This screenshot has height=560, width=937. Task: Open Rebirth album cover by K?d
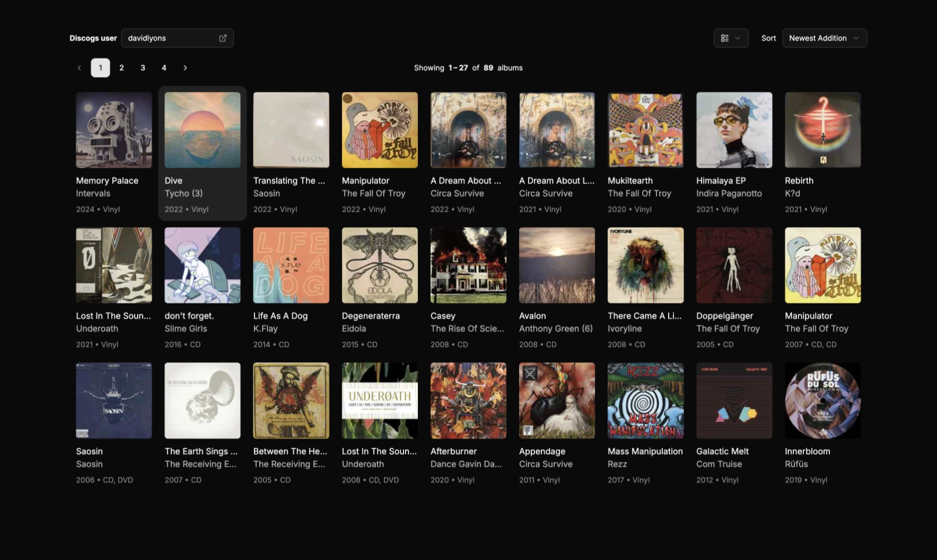coord(823,130)
